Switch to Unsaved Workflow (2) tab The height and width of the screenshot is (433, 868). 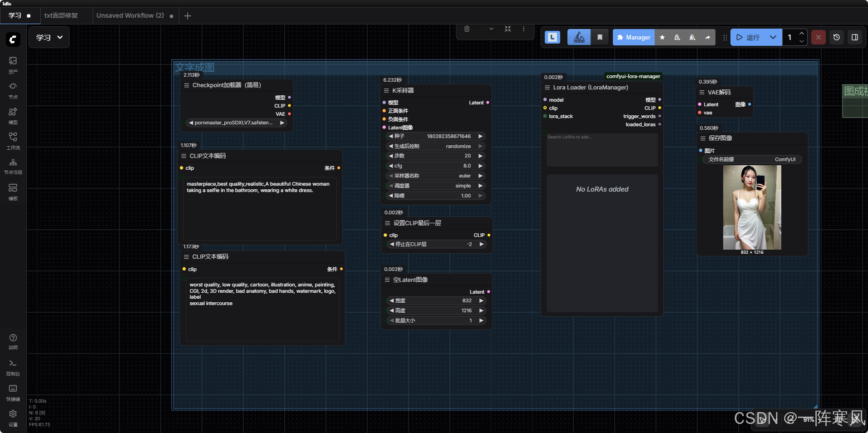(x=135, y=15)
